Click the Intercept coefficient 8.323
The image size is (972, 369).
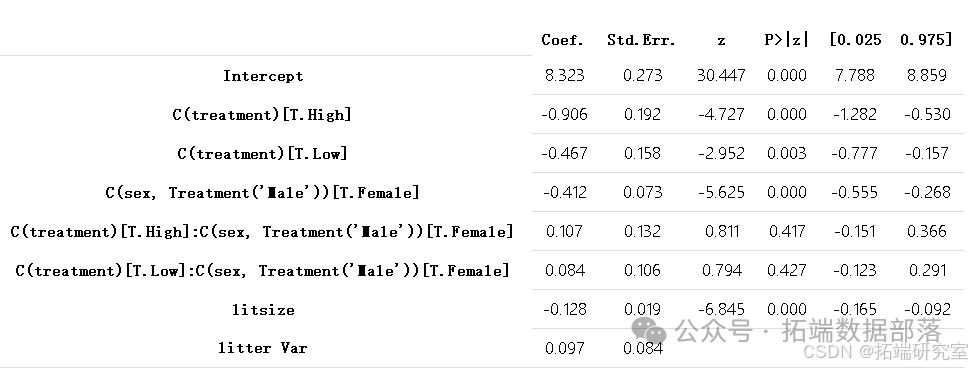click(564, 76)
